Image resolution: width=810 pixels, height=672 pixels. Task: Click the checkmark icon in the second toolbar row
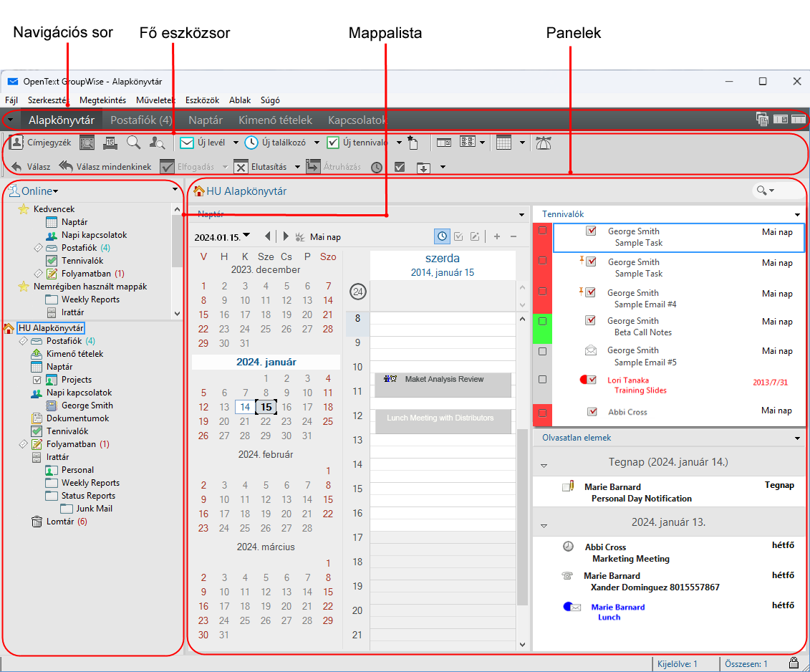400,167
